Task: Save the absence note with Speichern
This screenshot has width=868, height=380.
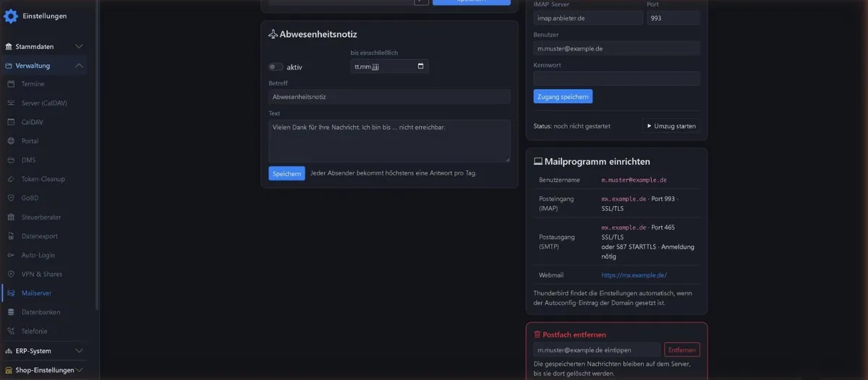Action: [x=286, y=173]
